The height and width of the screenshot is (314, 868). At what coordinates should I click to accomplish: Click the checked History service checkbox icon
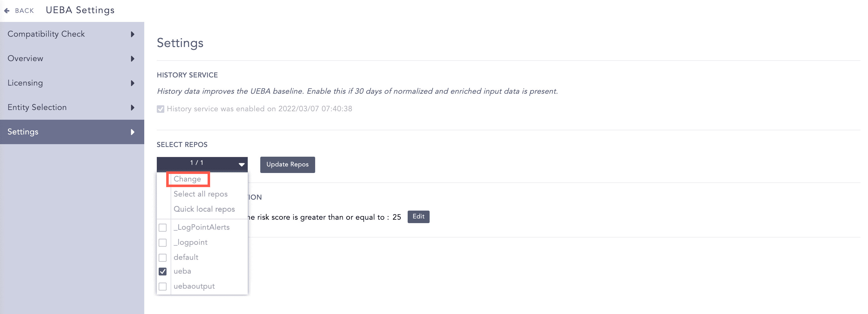[161, 108]
